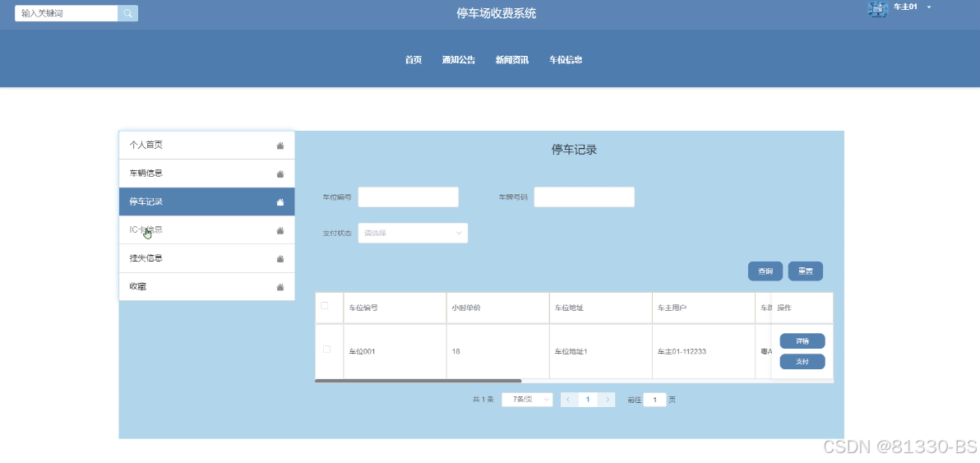This screenshot has width=980, height=463.
Task: Select 收藏 in side menu
Action: click(207, 287)
